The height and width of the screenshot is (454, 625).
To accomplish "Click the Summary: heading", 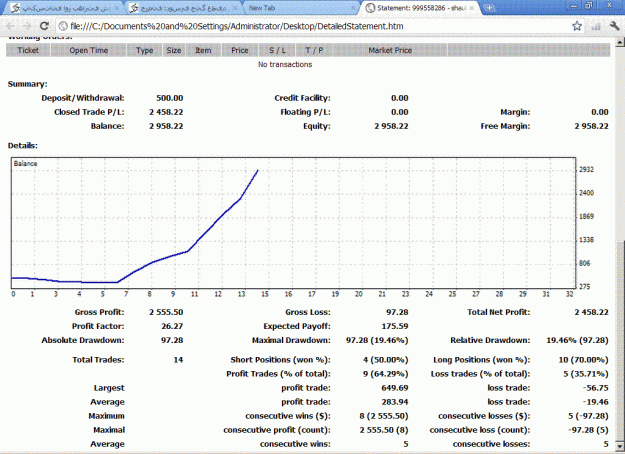I will [x=28, y=84].
